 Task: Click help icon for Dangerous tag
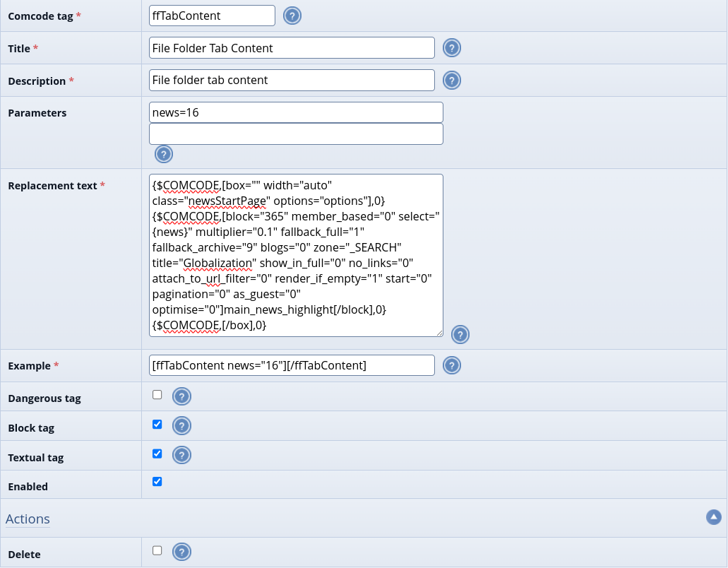pos(182,397)
